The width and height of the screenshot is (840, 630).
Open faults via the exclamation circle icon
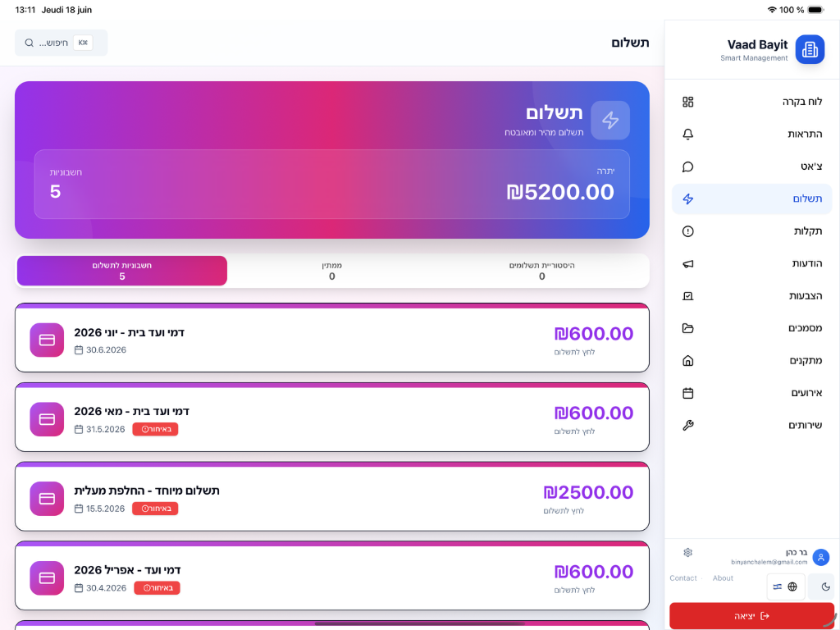(x=688, y=231)
